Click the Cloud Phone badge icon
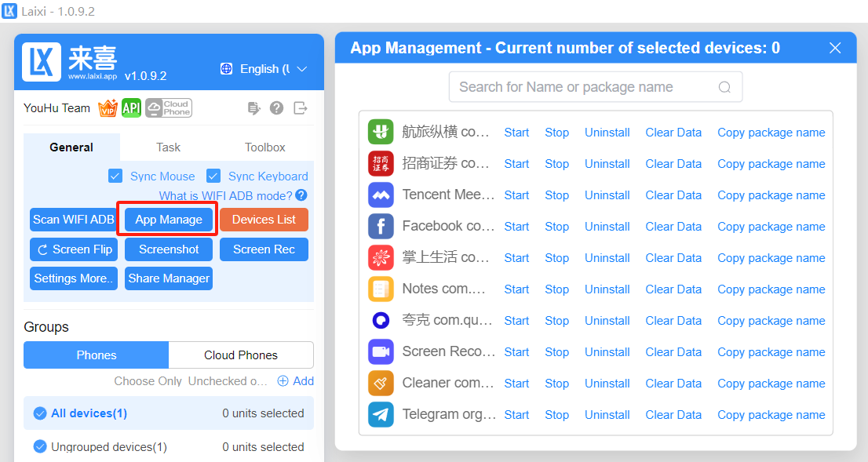This screenshot has width=868, height=462. [x=169, y=108]
